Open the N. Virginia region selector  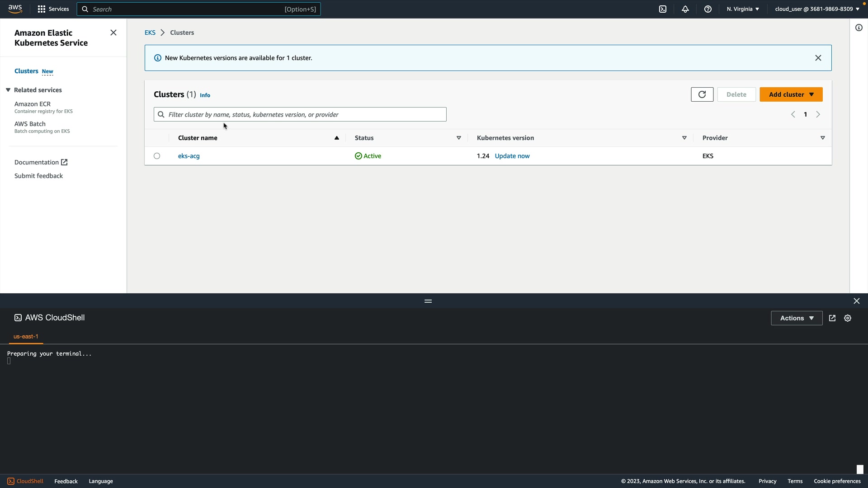coord(743,9)
